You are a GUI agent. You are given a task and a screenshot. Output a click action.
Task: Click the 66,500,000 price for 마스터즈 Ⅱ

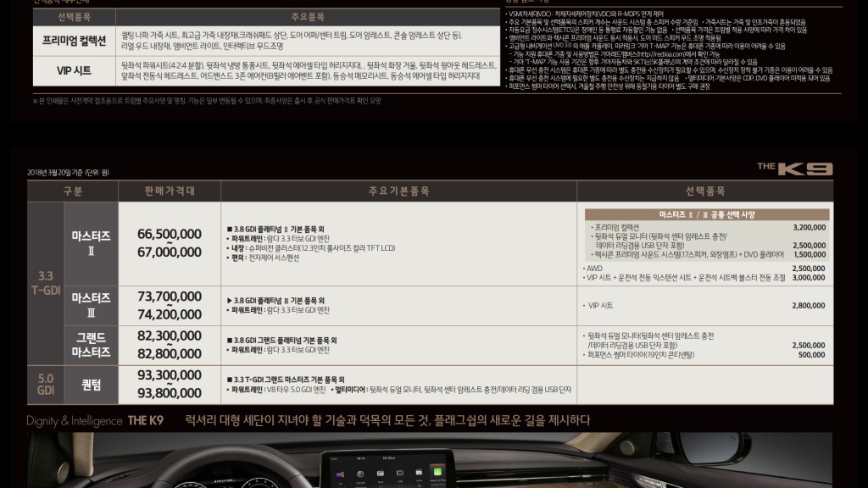pyautogui.click(x=169, y=234)
